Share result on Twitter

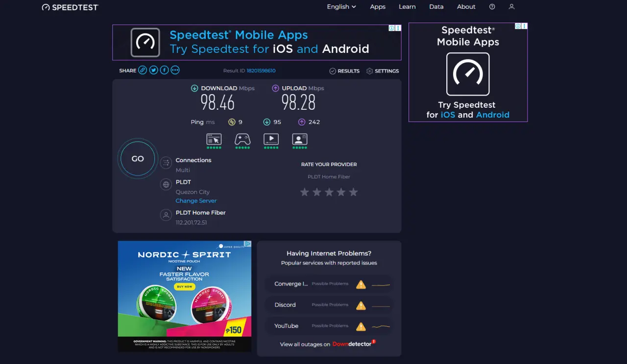(153, 70)
